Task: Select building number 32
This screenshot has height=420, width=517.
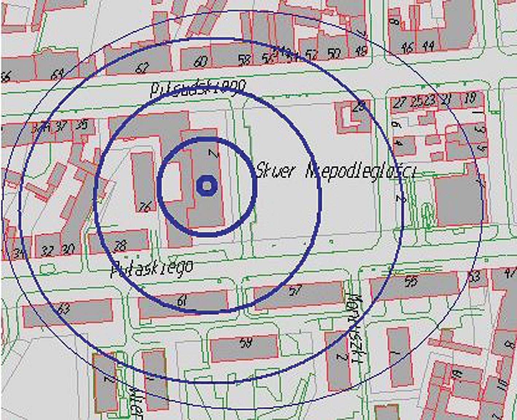Action: click(x=47, y=251)
